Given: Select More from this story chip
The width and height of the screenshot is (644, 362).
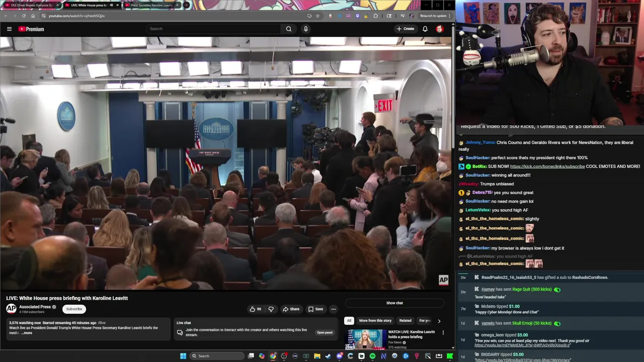Looking at the screenshot, I should [375, 320].
